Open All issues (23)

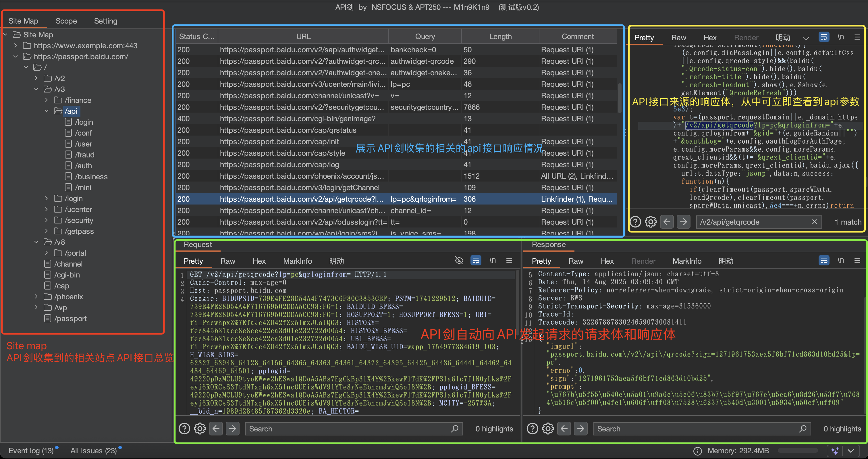pyautogui.click(x=93, y=451)
